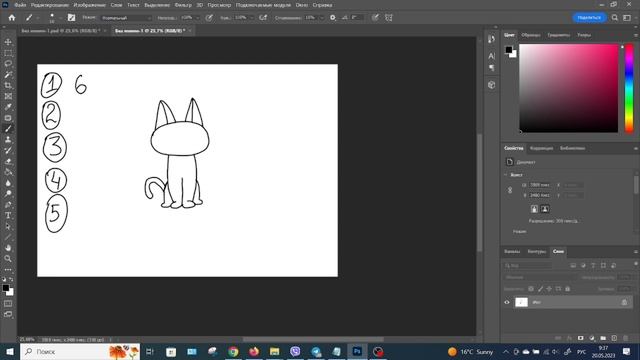Image resolution: width=640 pixels, height=360 pixels.
Task: Select the Move tool
Action: 8,42
